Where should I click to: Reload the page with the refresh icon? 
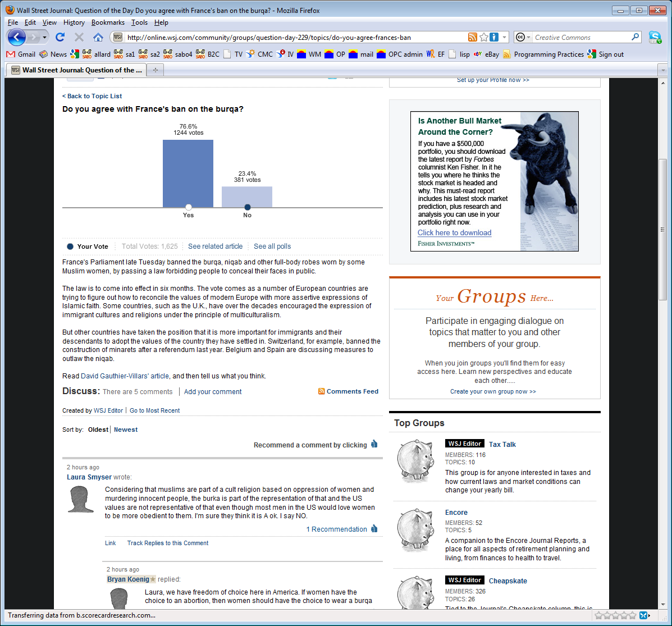[60, 38]
